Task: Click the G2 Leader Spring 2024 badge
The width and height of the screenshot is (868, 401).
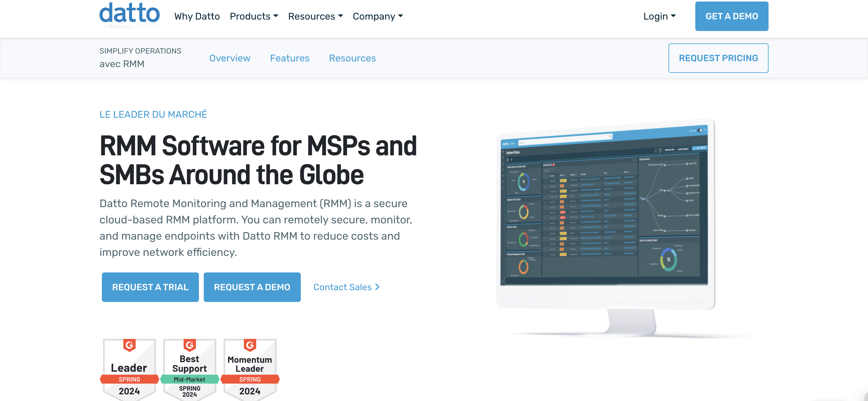Action: tap(129, 369)
